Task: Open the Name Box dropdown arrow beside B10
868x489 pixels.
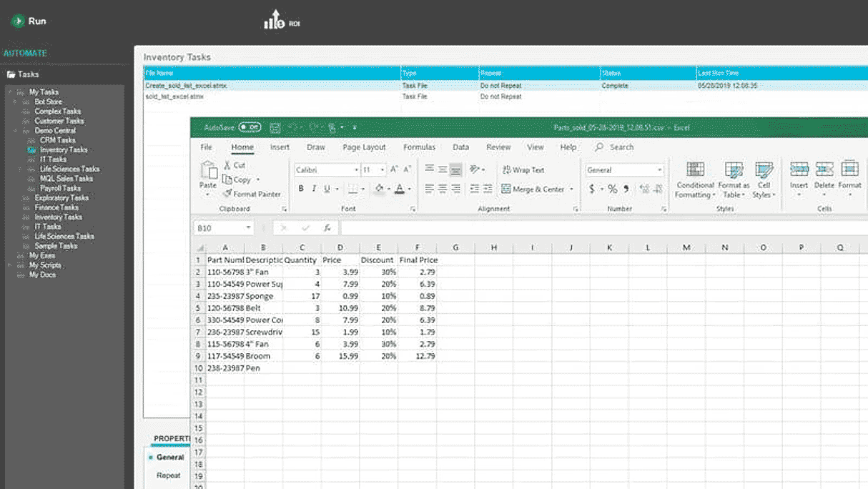Action: coord(248,228)
